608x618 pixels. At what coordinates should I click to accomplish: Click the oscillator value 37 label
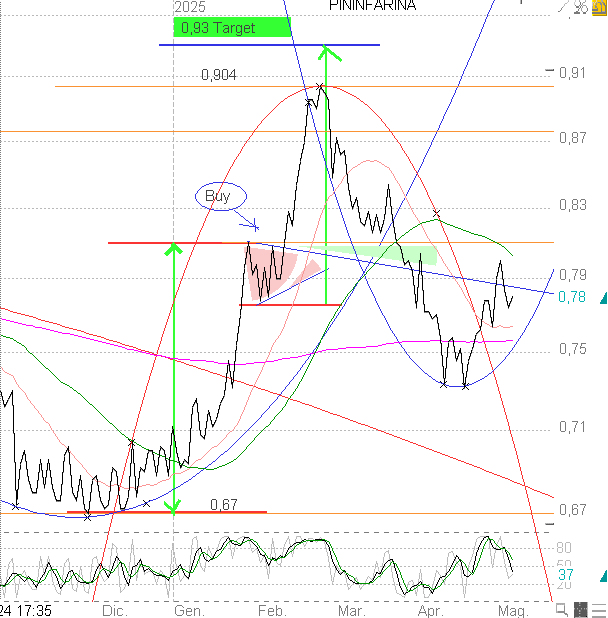coord(566,575)
